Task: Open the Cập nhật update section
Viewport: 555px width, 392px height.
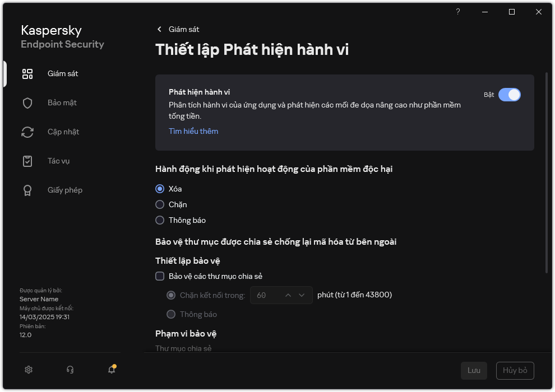Action: tap(62, 132)
